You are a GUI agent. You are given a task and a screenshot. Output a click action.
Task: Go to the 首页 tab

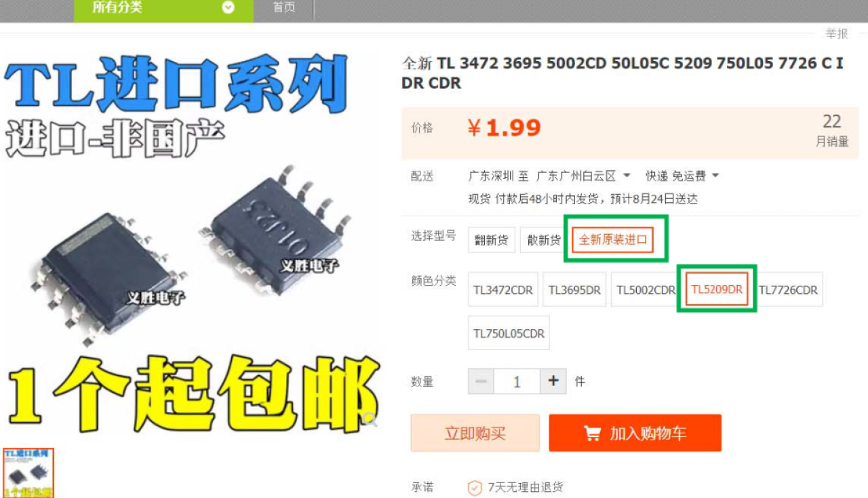point(284,7)
